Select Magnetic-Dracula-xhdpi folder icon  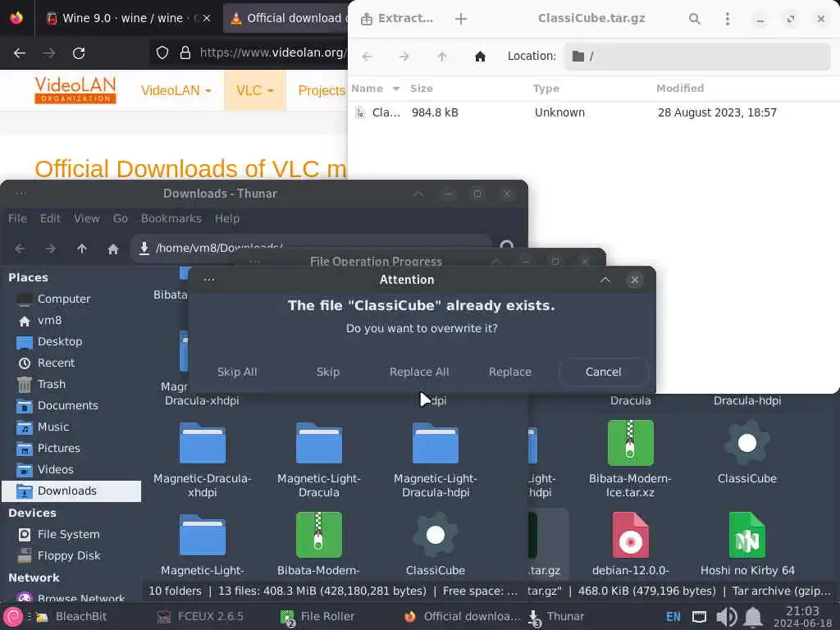203,443
